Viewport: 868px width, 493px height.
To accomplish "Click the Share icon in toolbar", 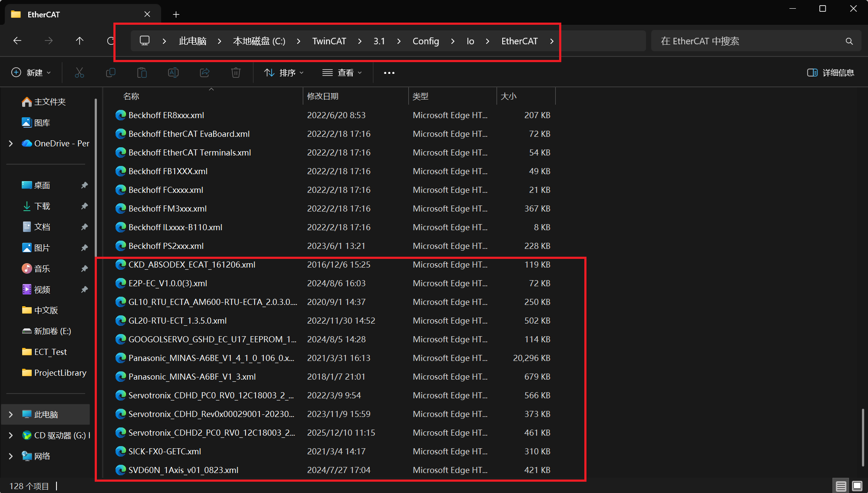I will [x=205, y=73].
